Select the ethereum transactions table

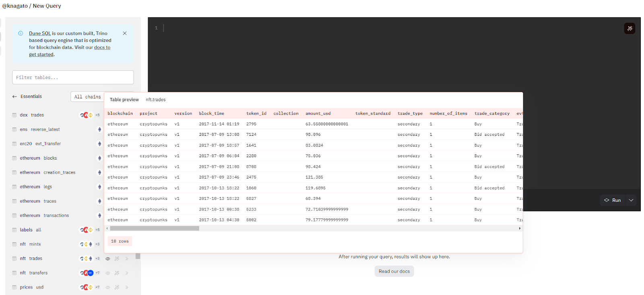44,216
